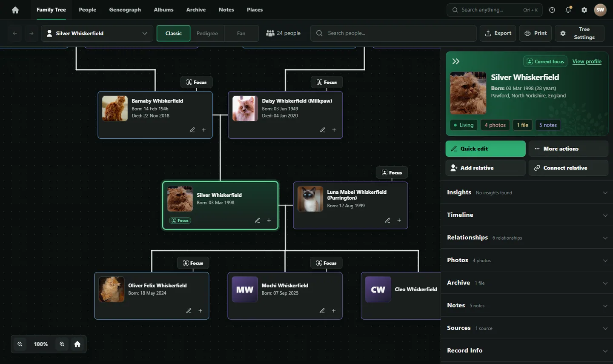613x364 pixels.
Task: Go to the home page icon
Action: point(15,10)
